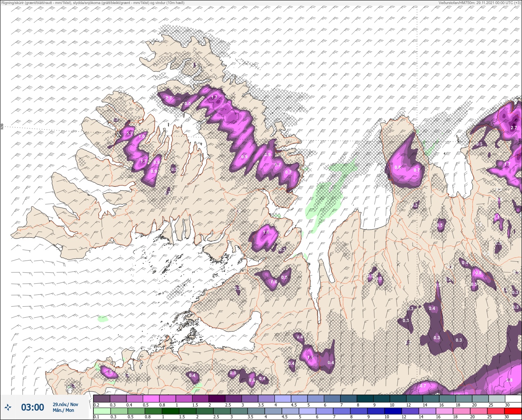
Task: Select the lavender snow swatch from 4 to 4.5
Action: tap(283, 399)
